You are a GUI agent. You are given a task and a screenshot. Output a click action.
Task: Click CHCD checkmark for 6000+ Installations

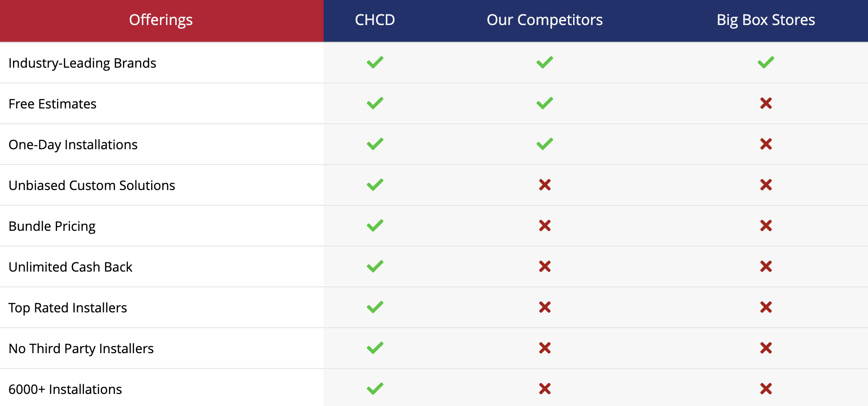coord(375,389)
